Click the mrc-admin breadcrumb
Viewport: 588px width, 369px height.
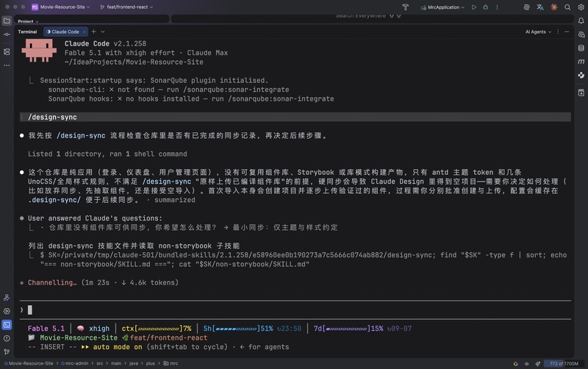[x=77, y=363]
